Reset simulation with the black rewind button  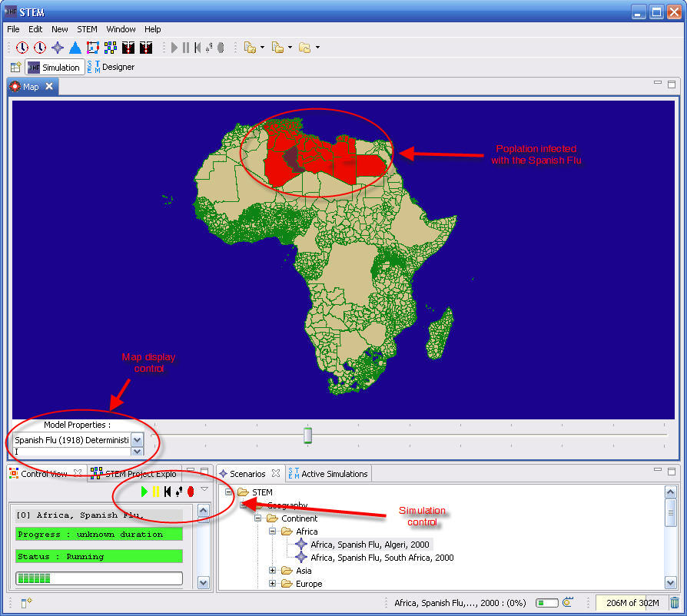(168, 492)
